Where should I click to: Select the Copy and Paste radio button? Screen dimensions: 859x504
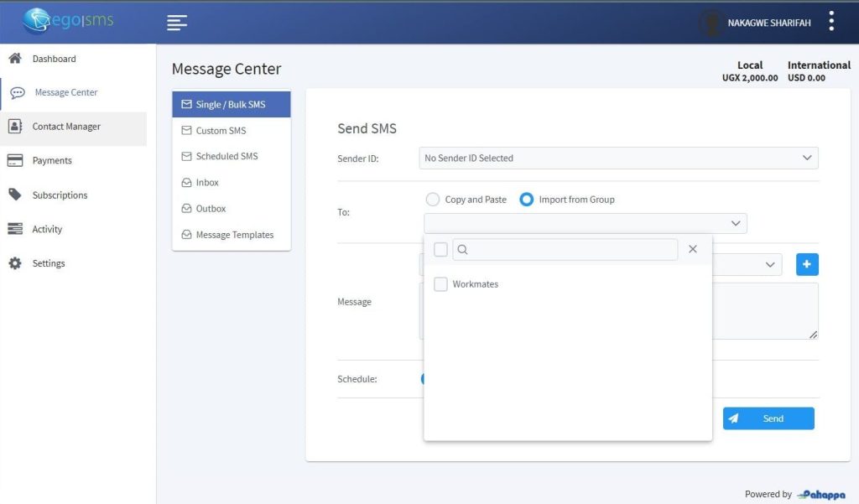click(433, 200)
